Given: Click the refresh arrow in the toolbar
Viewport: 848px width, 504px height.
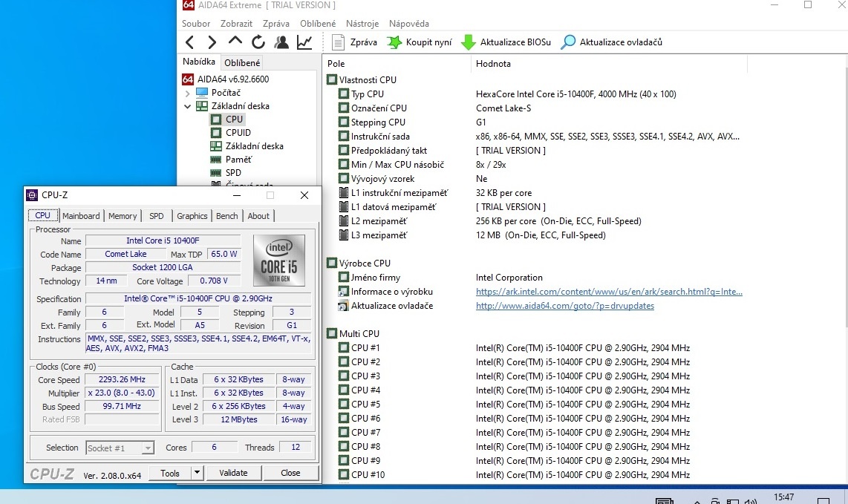Looking at the screenshot, I should (x=258, y=42).
